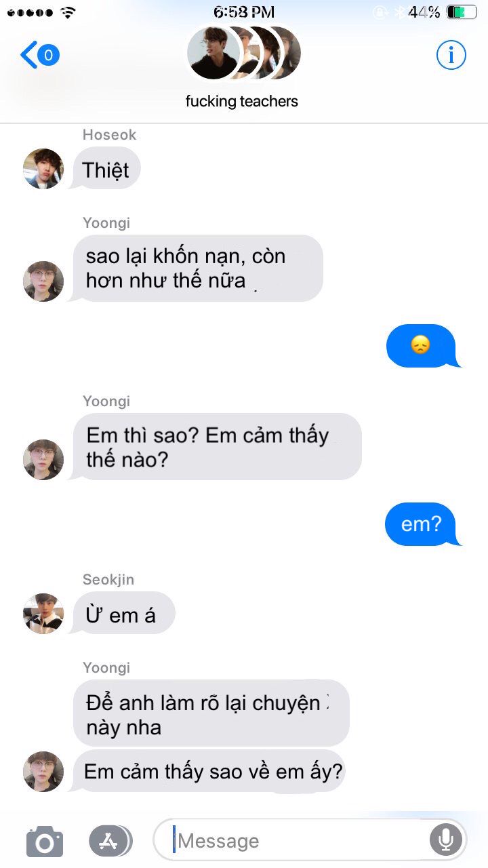
Task: Tap the Wi-Fi status icon
Action: (67, 12)
